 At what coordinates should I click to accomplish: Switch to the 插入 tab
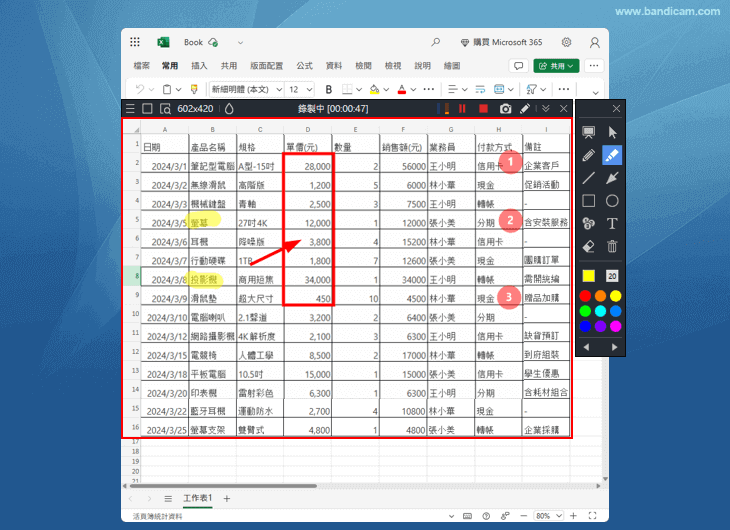pyautogui.click(x=199, y=66)
